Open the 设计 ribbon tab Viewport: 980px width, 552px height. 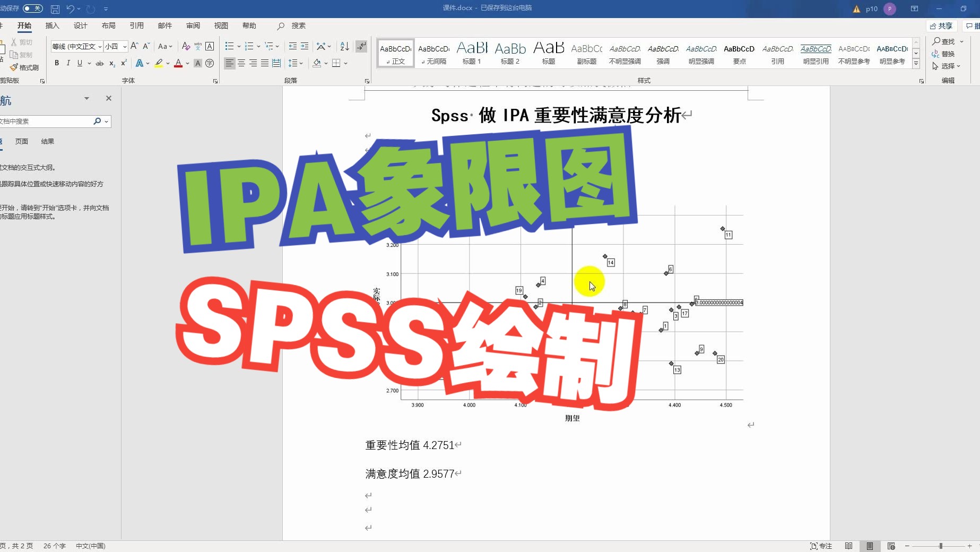80,25
